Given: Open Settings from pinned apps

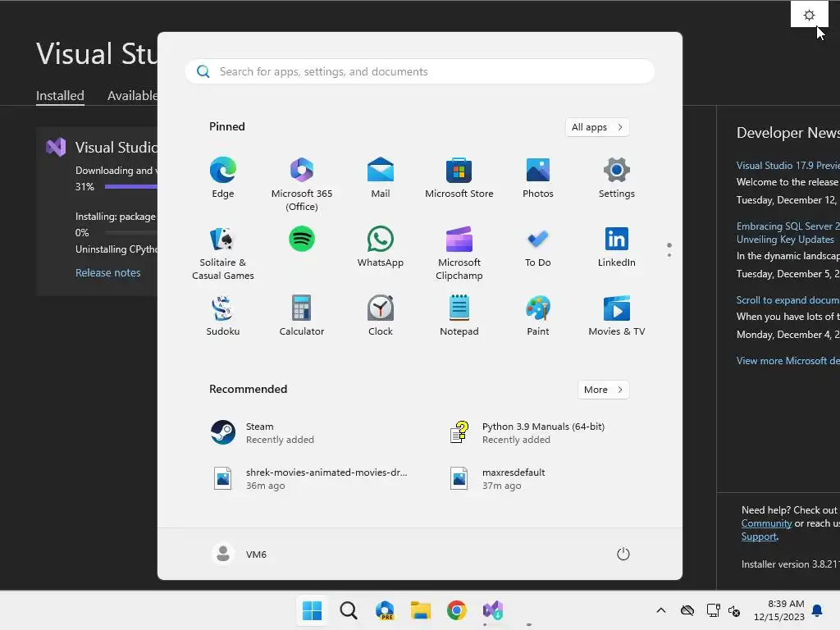Looking at the screenshot, I should tap(617, 178).
